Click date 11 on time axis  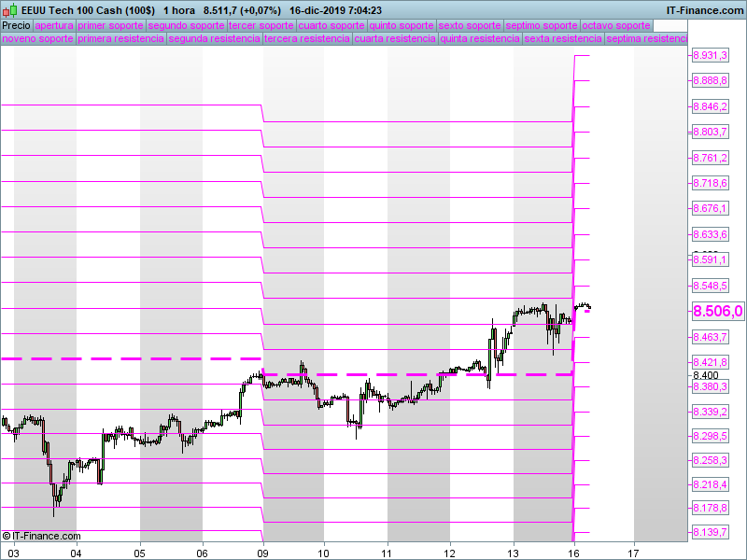pyautogui.click(x=387, y=553)
